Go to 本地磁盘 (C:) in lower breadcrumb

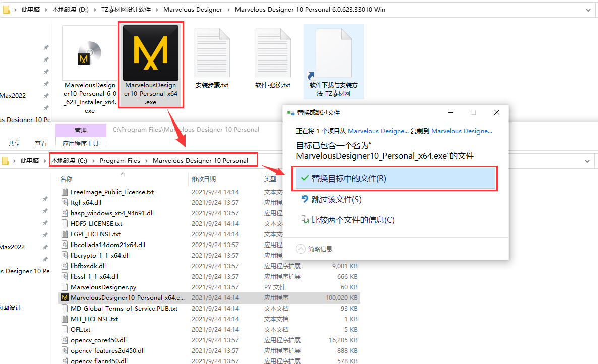coord(70,161)
